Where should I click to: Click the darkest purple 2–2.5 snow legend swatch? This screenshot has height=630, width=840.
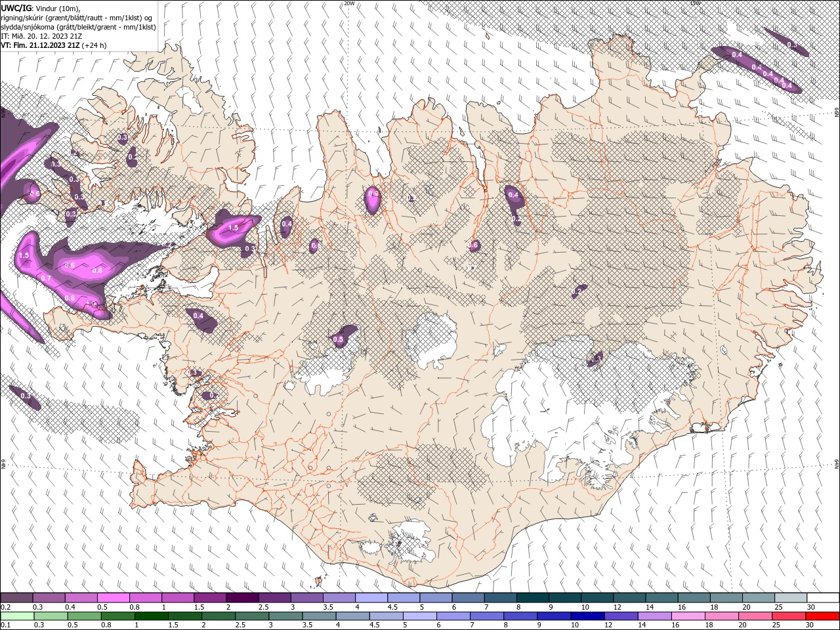[241, 598]
